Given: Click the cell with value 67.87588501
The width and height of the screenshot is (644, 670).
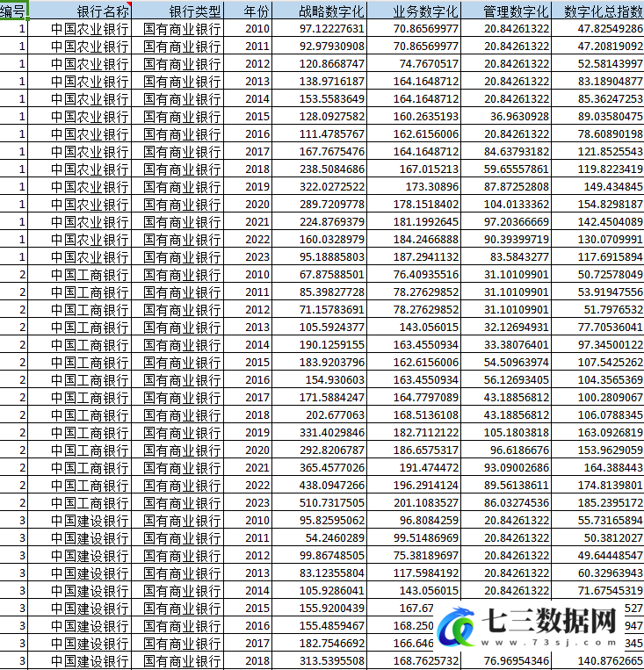Looking at the screenshot, I should click(319, 274).
